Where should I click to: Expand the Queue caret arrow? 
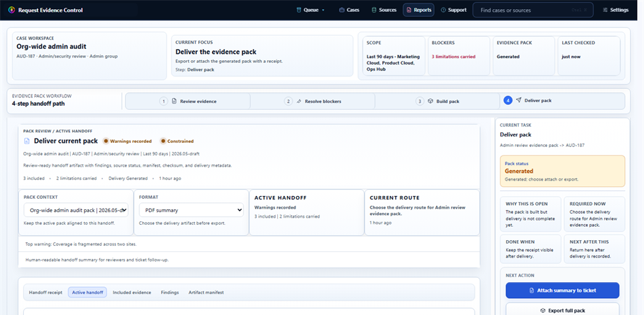323,10
